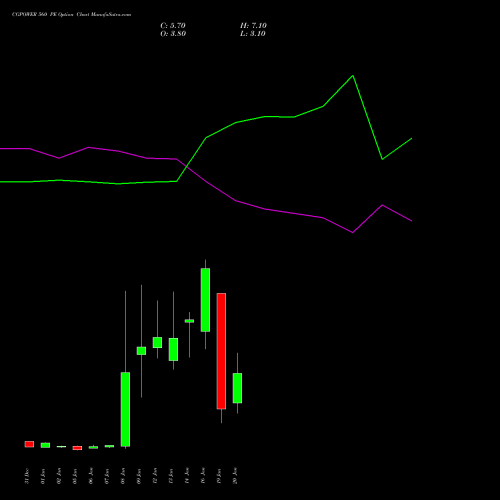Click the 20 Jan date label
Screen dimensions: 500x500
pos(235,476)
